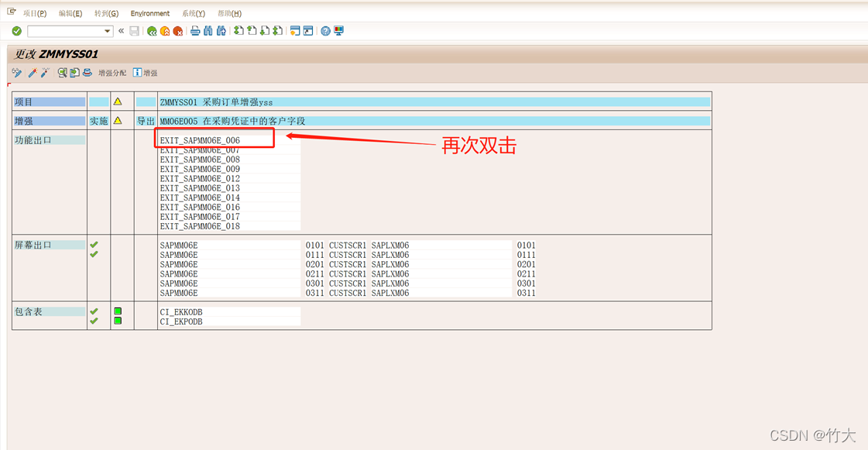The width and height of the screenshot is (868, 450).
Task: Go to Next Page icon
Action: pyautogui.click(x=265, y=31)
